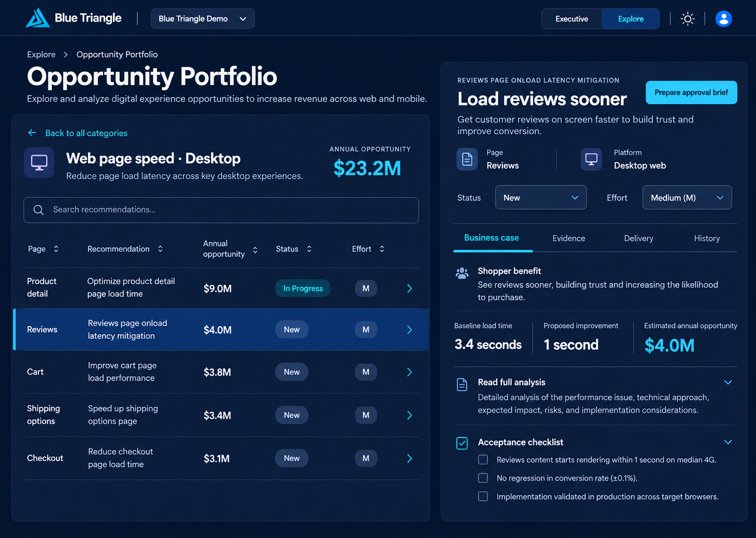Open Shipping options row arrow
The height and width of the screenshot is (538, 756).
[x=409, y=415]
